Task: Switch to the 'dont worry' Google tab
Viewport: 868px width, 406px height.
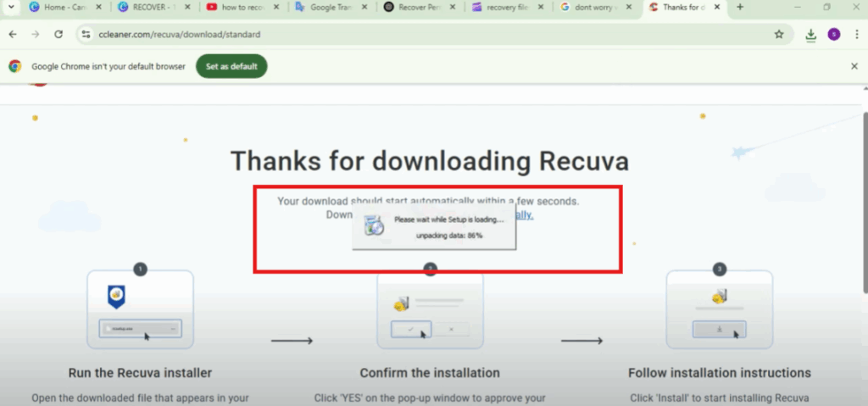Action: [x=597, y=8]
